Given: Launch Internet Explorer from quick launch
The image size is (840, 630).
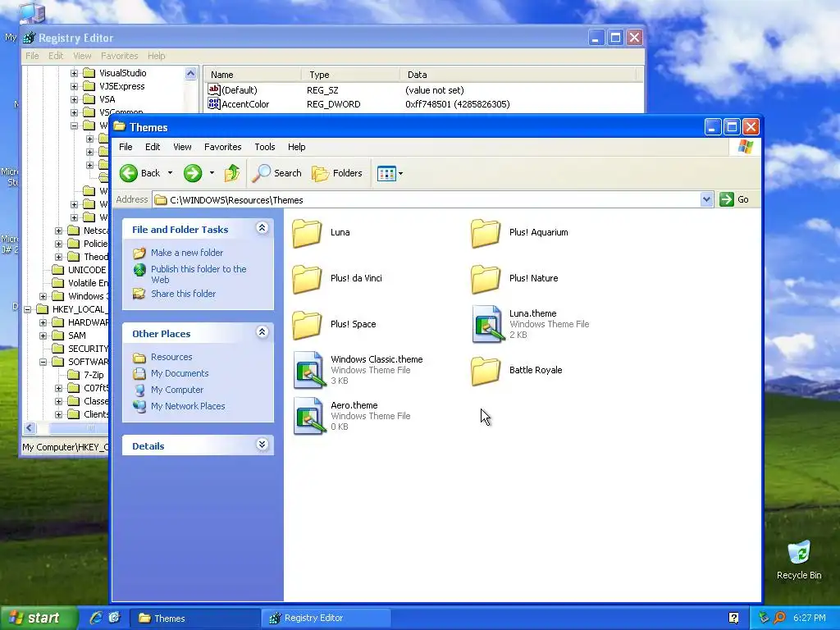Looking at the screenshot, I should 96,618.
